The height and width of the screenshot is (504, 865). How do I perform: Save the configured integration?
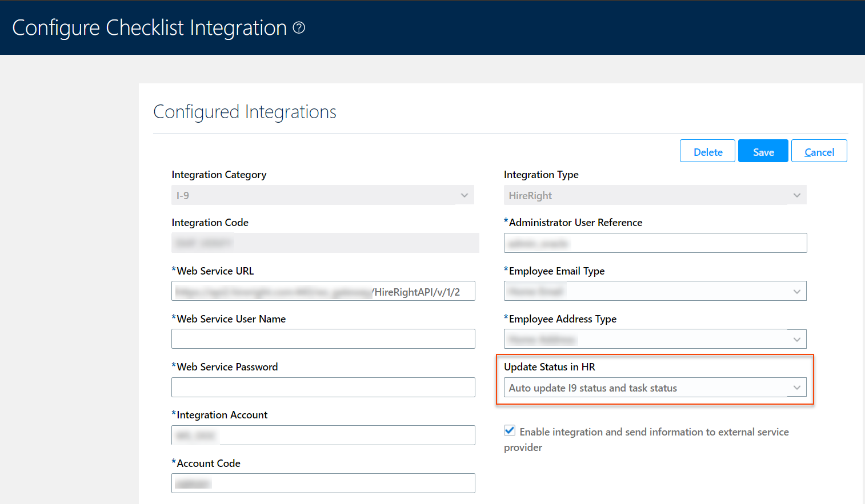point(763,151)
